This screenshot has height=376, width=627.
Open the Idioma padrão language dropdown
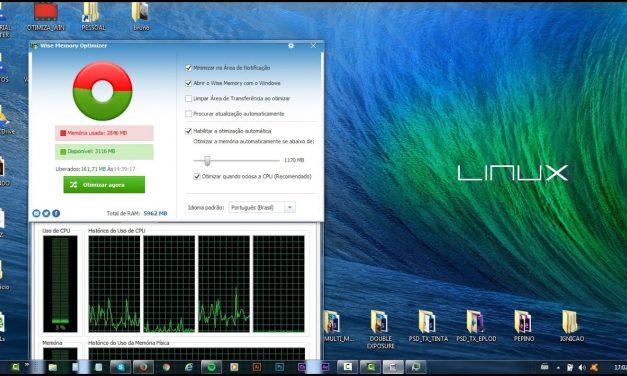(x=262, y=207)
